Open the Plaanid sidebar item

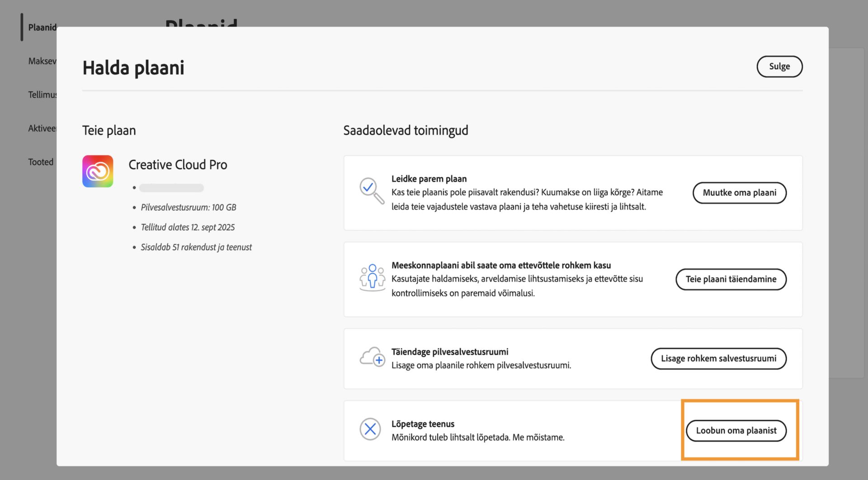[x=42, y=28]
